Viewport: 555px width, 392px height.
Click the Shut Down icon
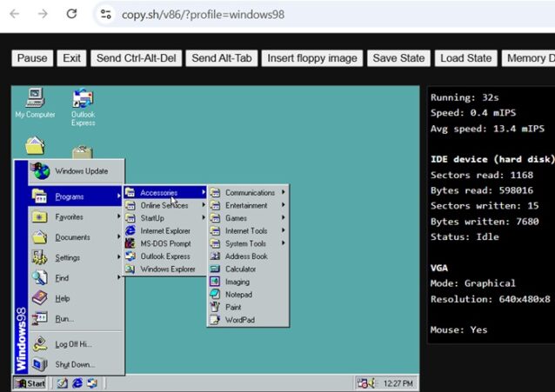click(x=39, y=364)
